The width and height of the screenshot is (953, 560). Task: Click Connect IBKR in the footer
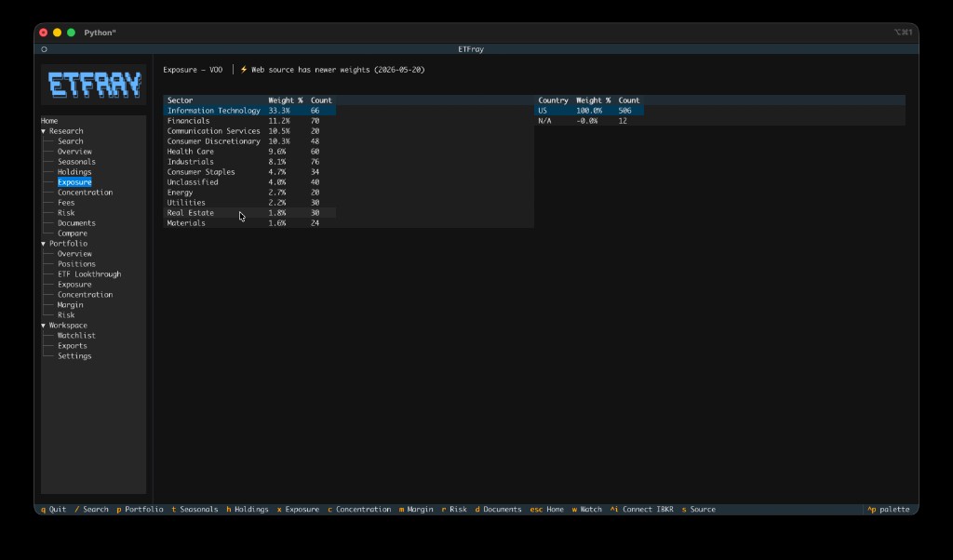(642, 510)
